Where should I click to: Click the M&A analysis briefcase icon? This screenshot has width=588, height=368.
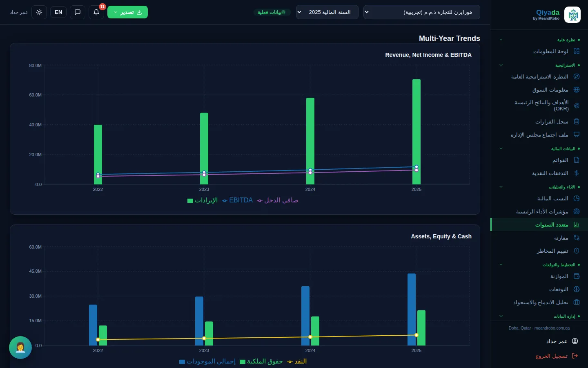(577, 302)
